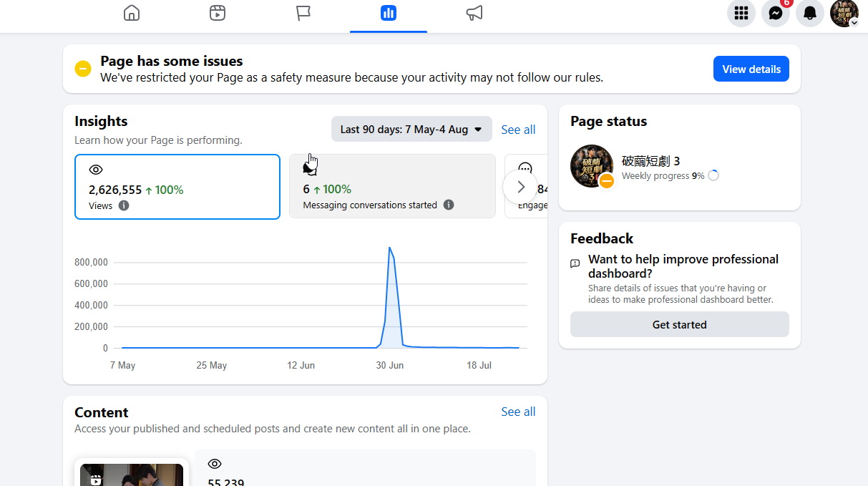Open the Pages flag tab icon
This screenshot has height=486, width=868.
tap(303, 13)
